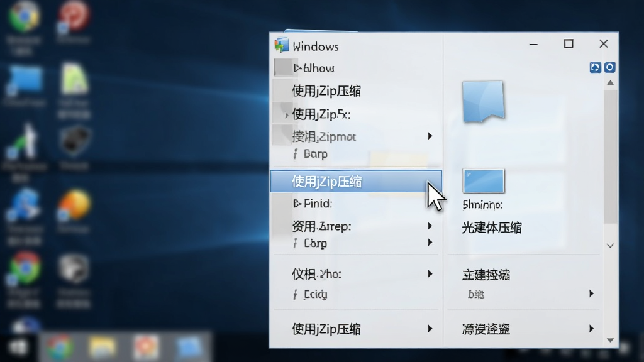Click the Shninno: caption
Screen dimensions: 644x362
(482, 204)
